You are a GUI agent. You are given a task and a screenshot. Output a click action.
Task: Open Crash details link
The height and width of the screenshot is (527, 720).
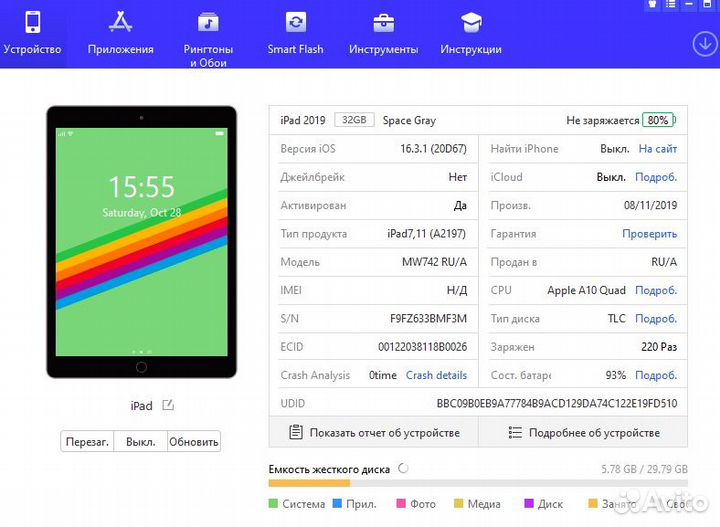(x=436, y=375)
